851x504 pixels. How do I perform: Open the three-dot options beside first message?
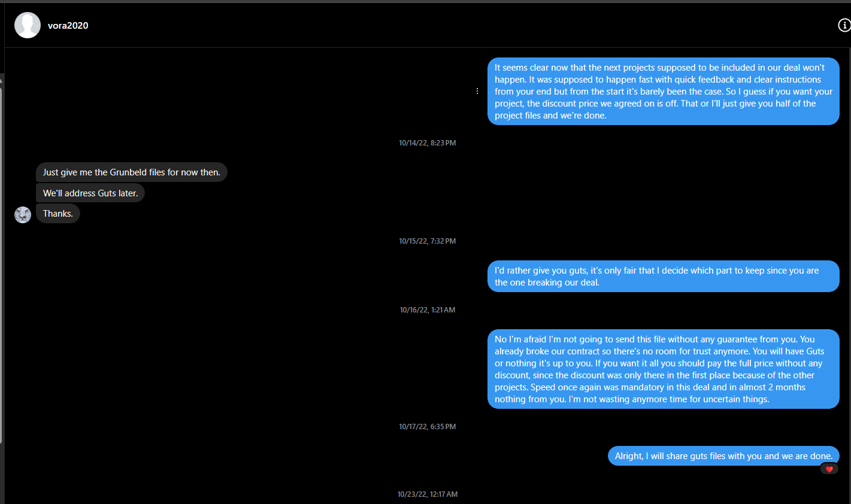click(477, 91)
